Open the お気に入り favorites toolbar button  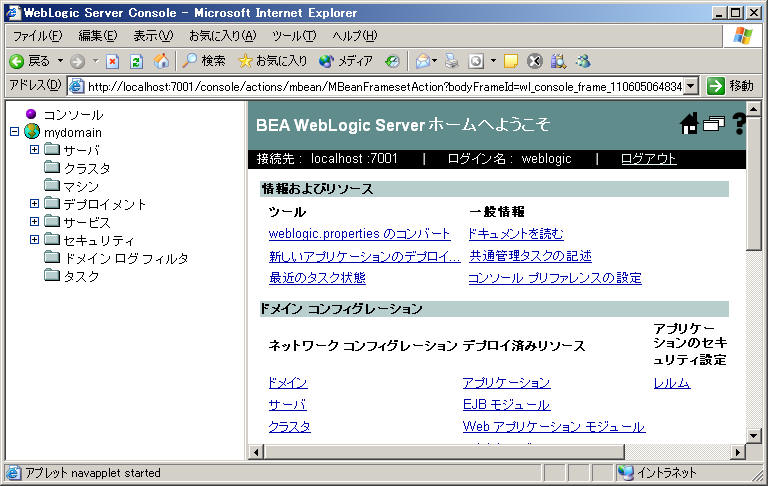273,61
